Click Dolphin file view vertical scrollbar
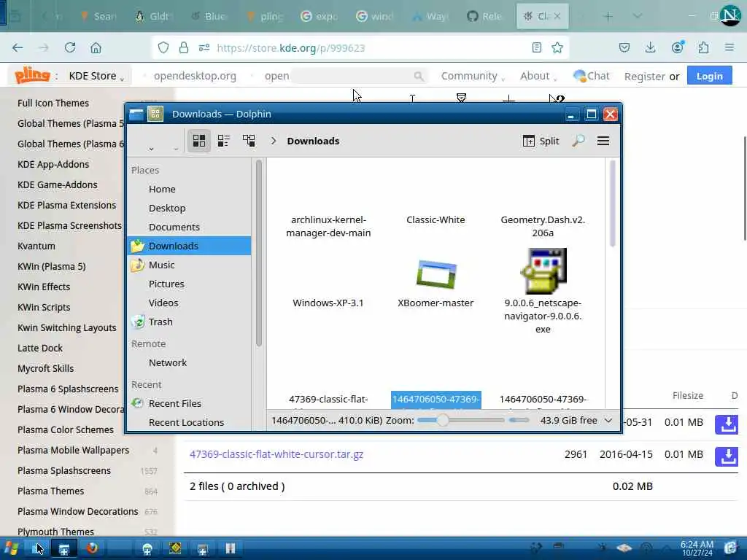Screen dimensions: 747x560 pos(612,204)
